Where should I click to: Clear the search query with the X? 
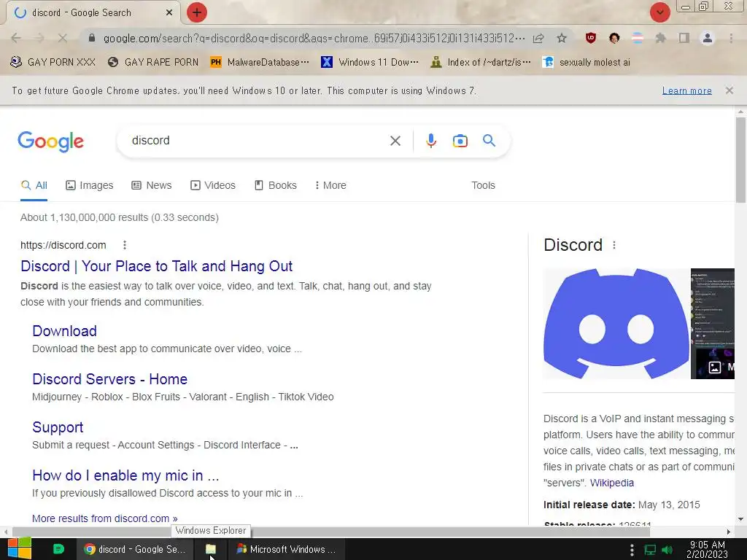tap(395, 141)
